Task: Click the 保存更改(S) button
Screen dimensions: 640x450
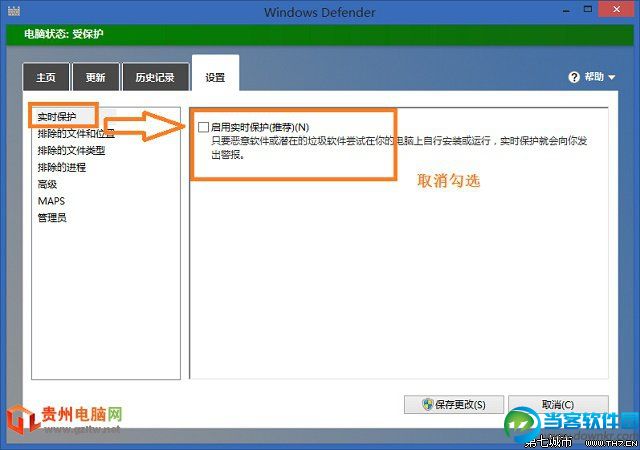Action: click(454, 404)
